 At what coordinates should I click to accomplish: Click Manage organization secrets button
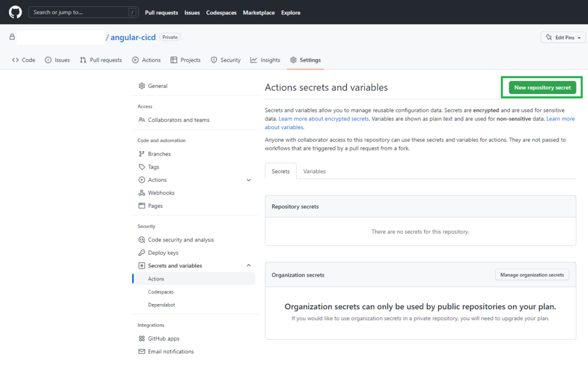(x=532, y=275)
